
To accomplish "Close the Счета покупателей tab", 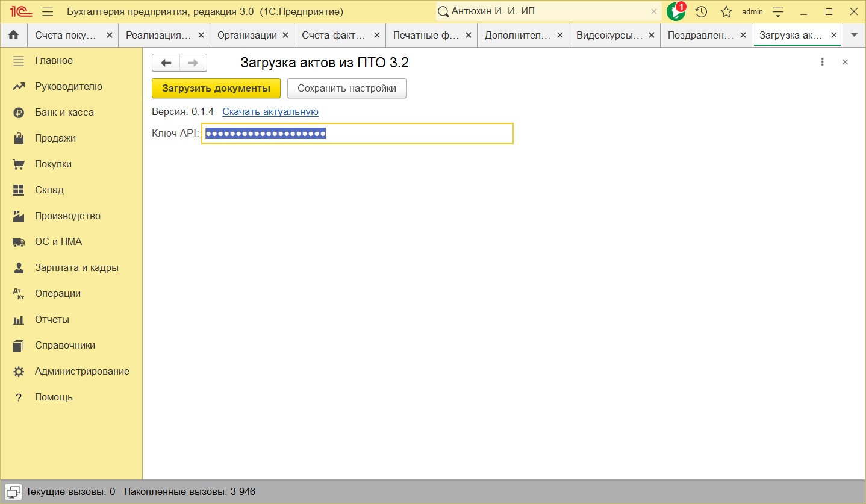I will (x=109, y=35).
